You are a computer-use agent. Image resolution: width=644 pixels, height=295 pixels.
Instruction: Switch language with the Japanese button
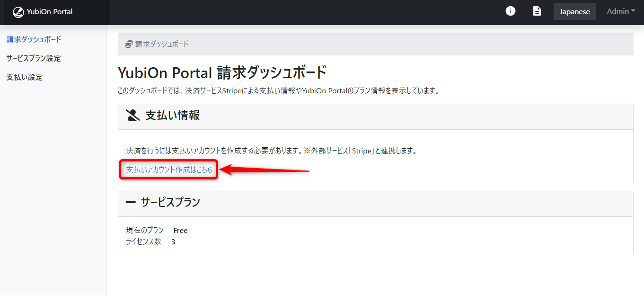pyautogui.click(x=574, y=12)
